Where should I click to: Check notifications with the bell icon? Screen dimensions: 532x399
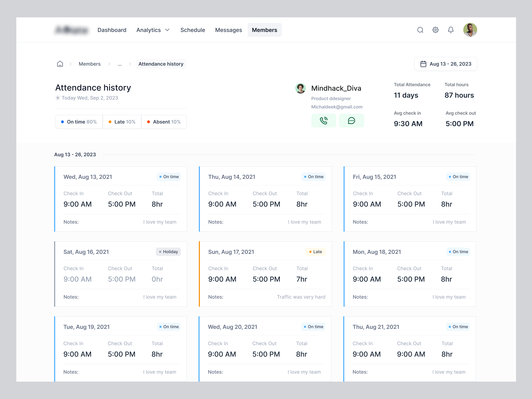[451, 30]
